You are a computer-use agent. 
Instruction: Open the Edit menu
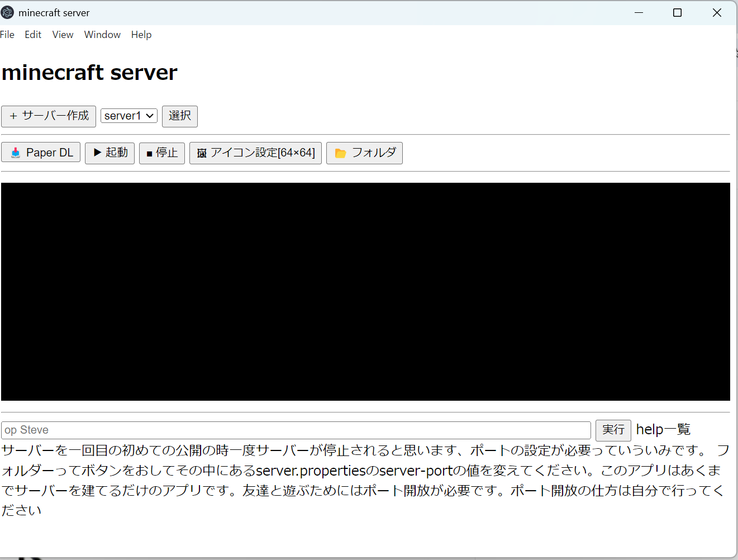coord(33,35)
